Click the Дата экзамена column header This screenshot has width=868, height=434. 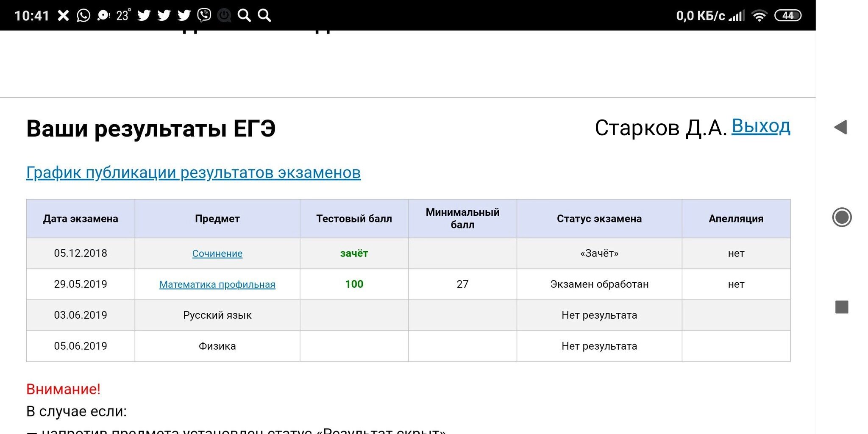(x=81, y=219)
